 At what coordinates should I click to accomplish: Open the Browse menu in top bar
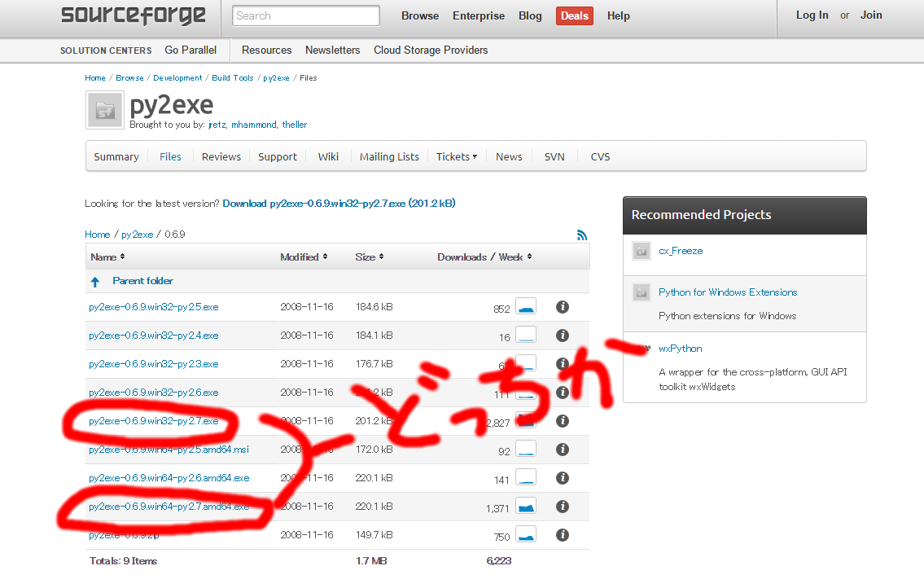point(420,16)
